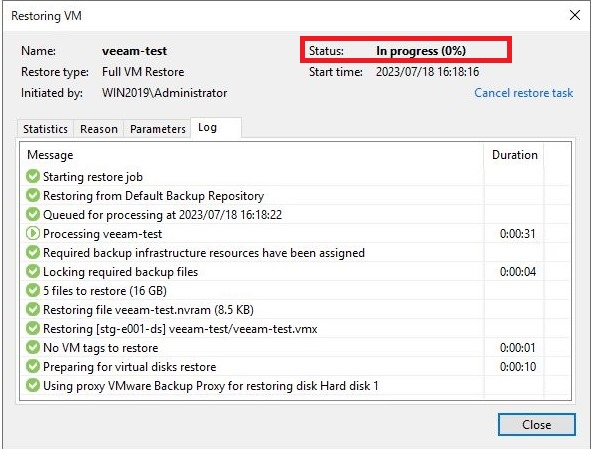Close the Restoring VM dialog with X
The height and width of the screenshot is (449, 591).
point(575,15)
